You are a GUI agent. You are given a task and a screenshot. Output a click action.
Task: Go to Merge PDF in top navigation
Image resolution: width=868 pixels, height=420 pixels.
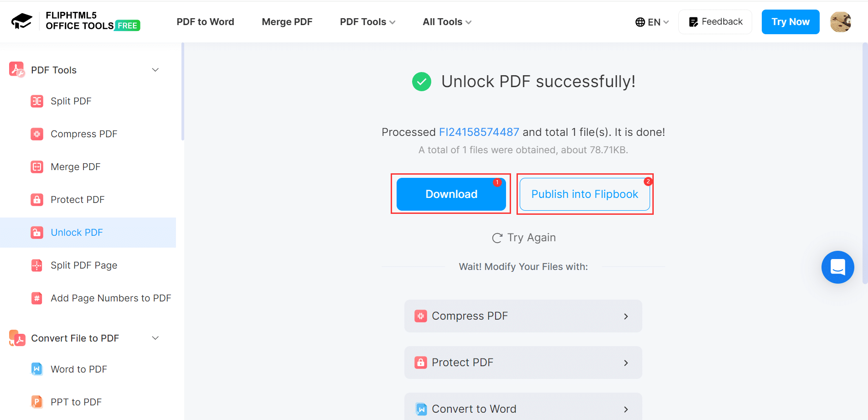287,22
